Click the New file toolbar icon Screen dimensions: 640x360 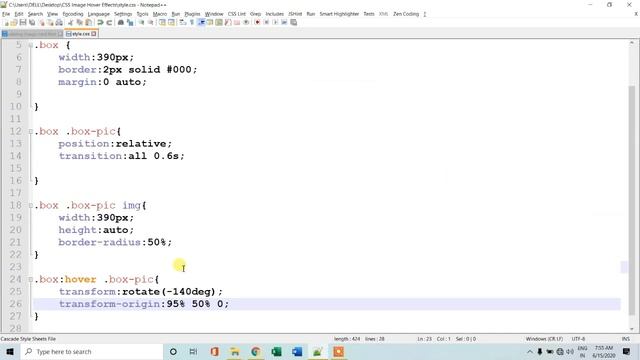tap(7, 22)
